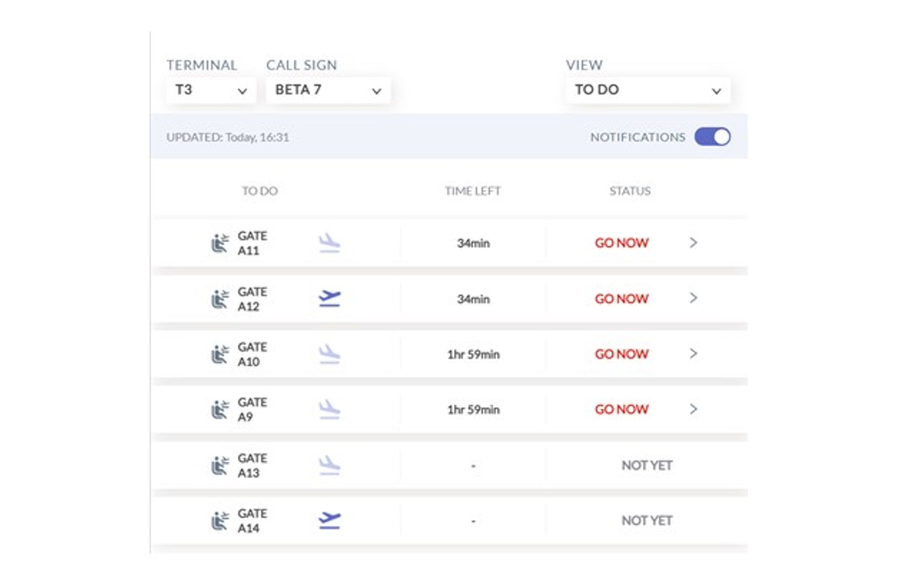Viewport: 905px width, 588px height.
Task: Click the passenger seat icon for Gate A11
Action: tap(220, 243)
